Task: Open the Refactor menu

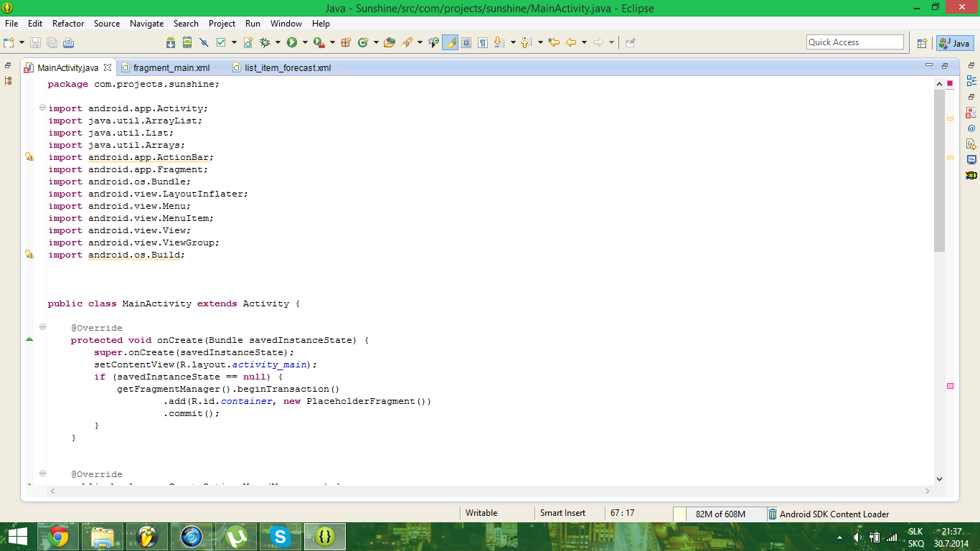Action: click(68, 24)
